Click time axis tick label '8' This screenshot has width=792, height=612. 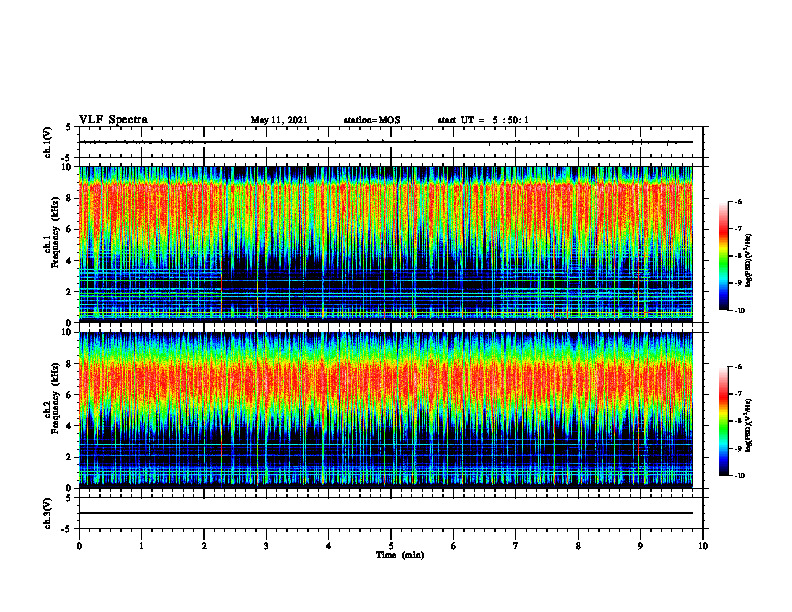click(578, 546)
